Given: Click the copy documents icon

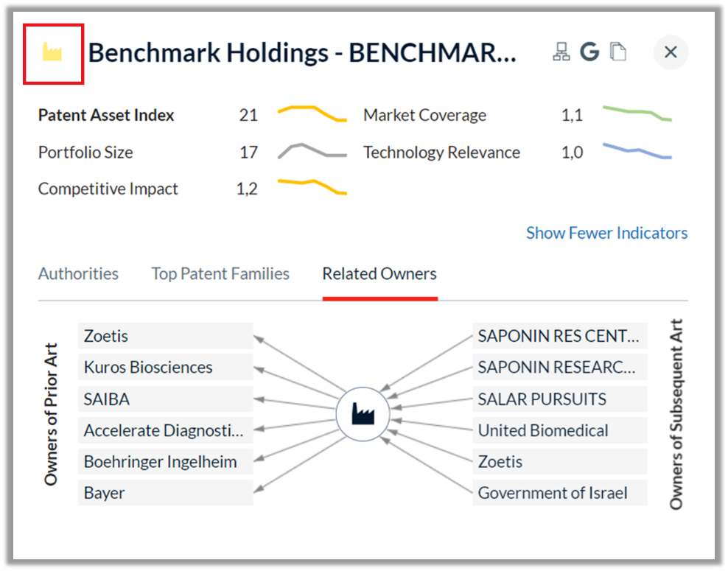Looking at the screenshot, I should [x=618, y=52].
